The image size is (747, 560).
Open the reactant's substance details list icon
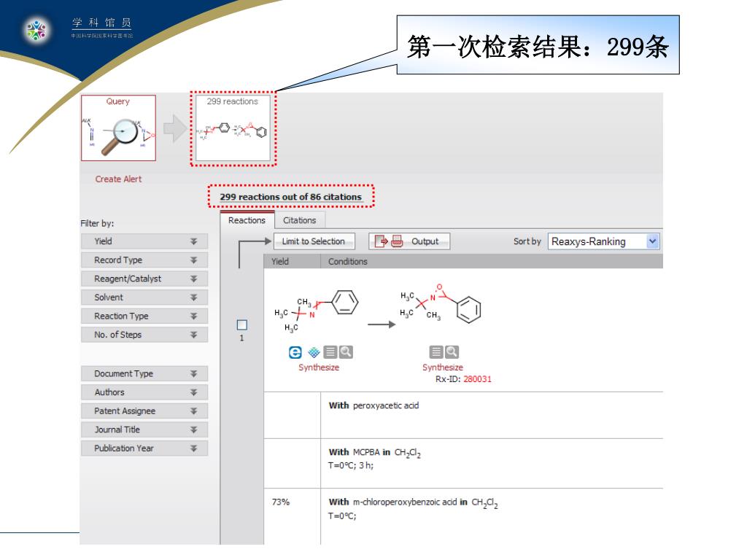click(x=330, y=352)
